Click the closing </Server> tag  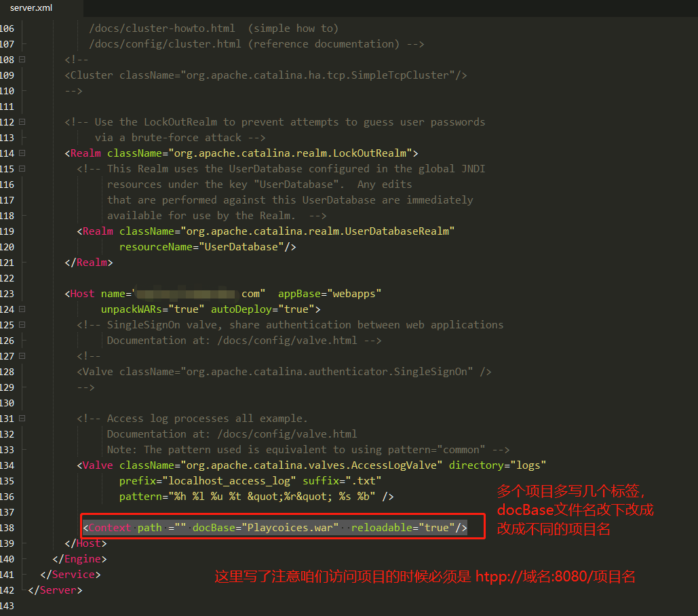tap(55, 590)
